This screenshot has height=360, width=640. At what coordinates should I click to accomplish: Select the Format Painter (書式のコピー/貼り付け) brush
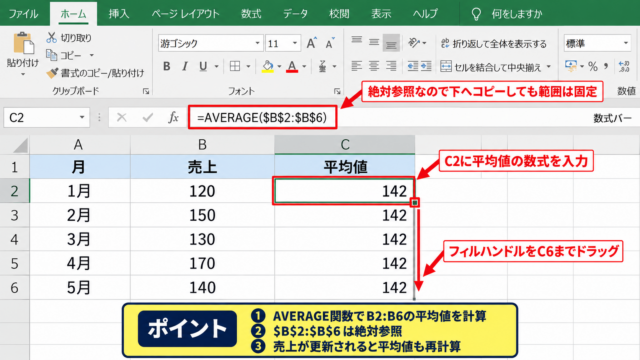52,73
